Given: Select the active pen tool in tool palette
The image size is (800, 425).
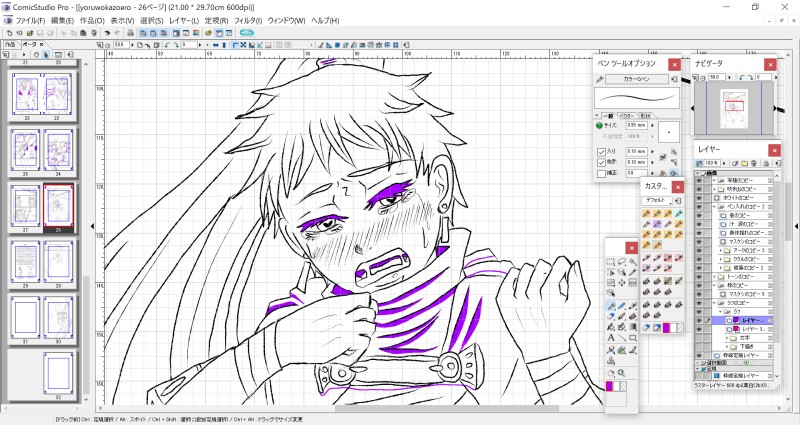Looking at the screenshot, I should (611, 306).
